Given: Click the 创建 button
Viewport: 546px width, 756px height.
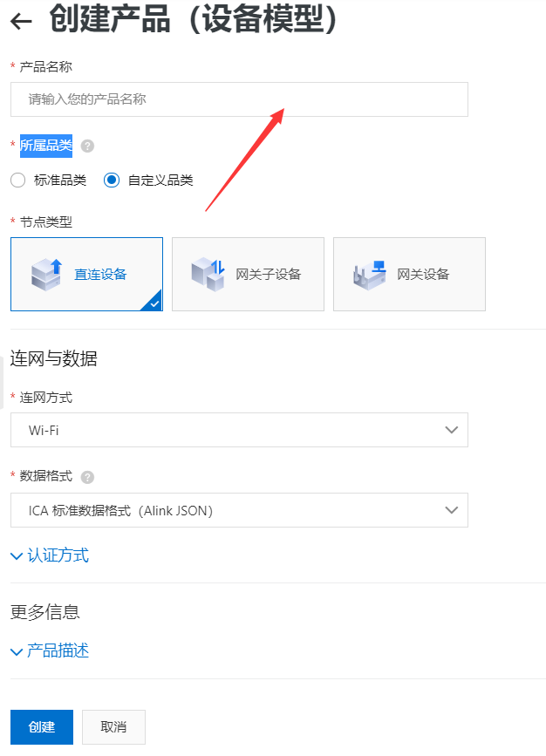Looking at the screenshot, I should click(x=42, y=727).
